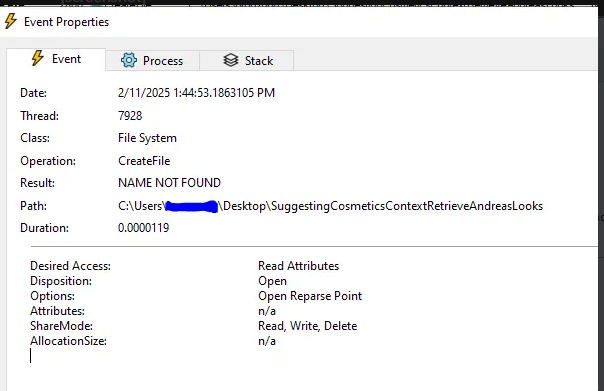Click the Thread: field label
This screenshot has height=391, width=604.
39,116
